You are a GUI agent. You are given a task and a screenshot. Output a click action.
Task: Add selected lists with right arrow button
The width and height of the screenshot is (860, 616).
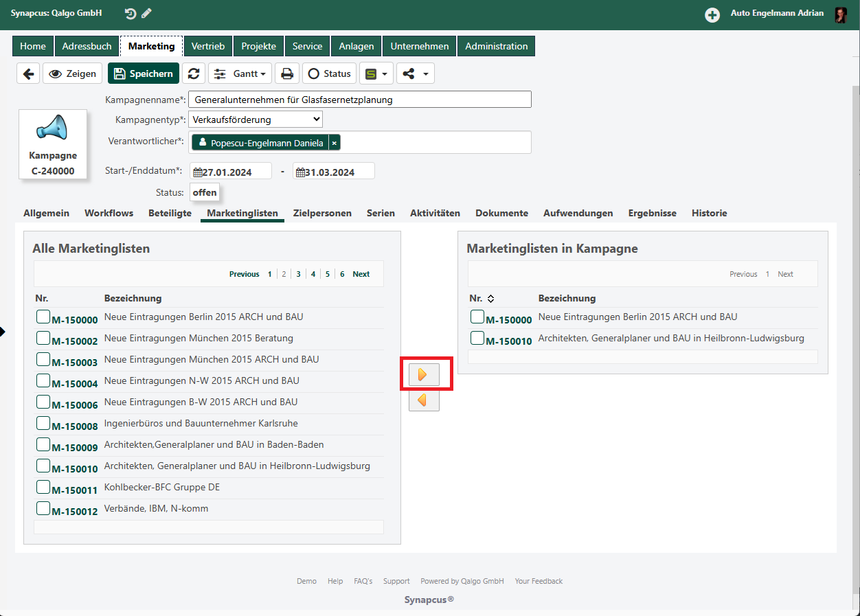coord(424,375)
